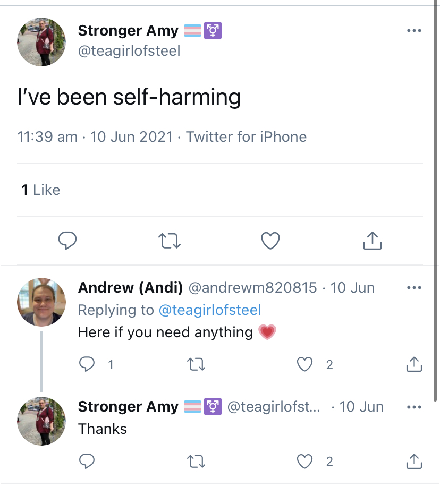Share Andrew's reply tweet
Screen dimensions: 440x504
[414, 364]
